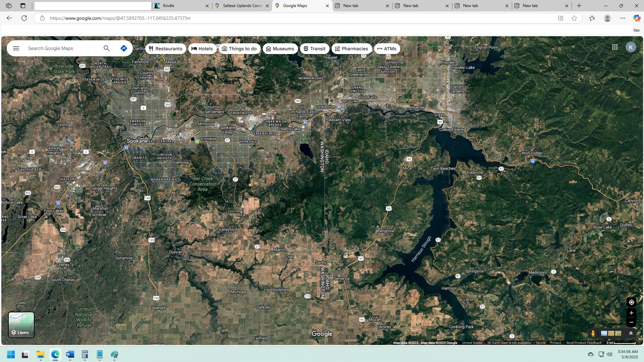Image resolution: width=644 pixels, height=362 pixels.
Task: Open the Google account avatar K
Action: pyautogui.click(x=631, y=47)
